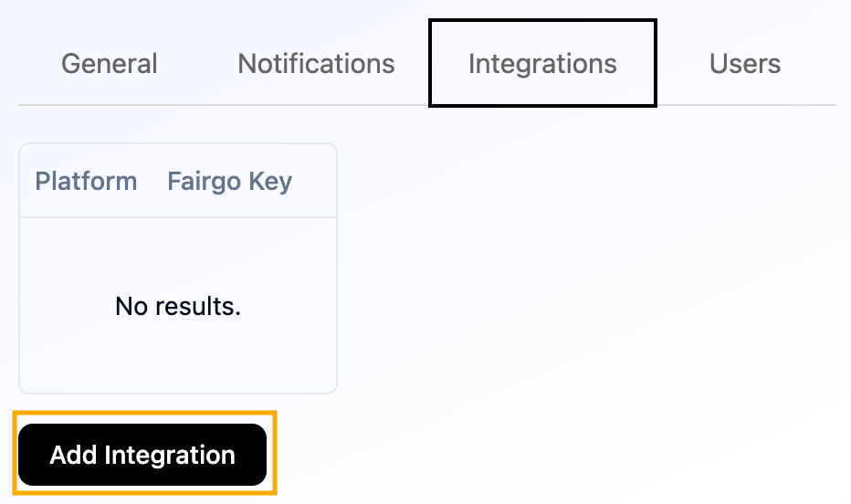Show General settings
This screenshot has height=504, width=851.
pos(110,64)
